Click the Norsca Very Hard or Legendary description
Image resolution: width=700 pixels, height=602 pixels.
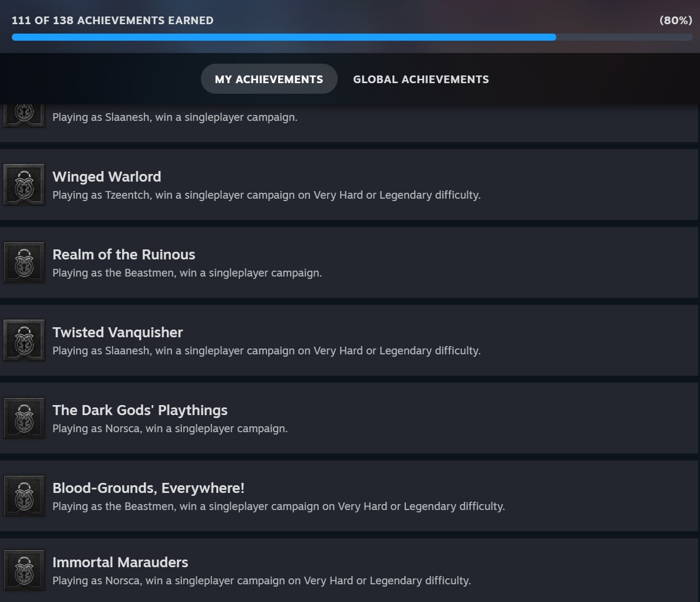[x=262, y=581]
